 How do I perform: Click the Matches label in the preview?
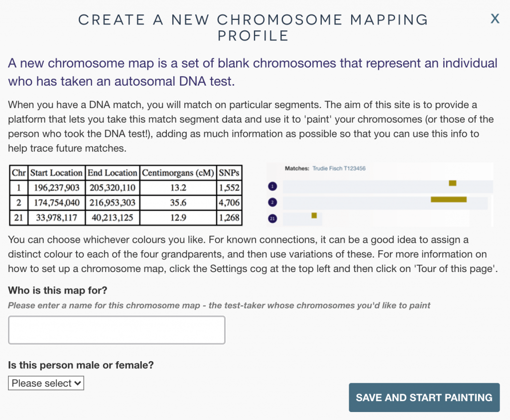(x=297, y=168)
